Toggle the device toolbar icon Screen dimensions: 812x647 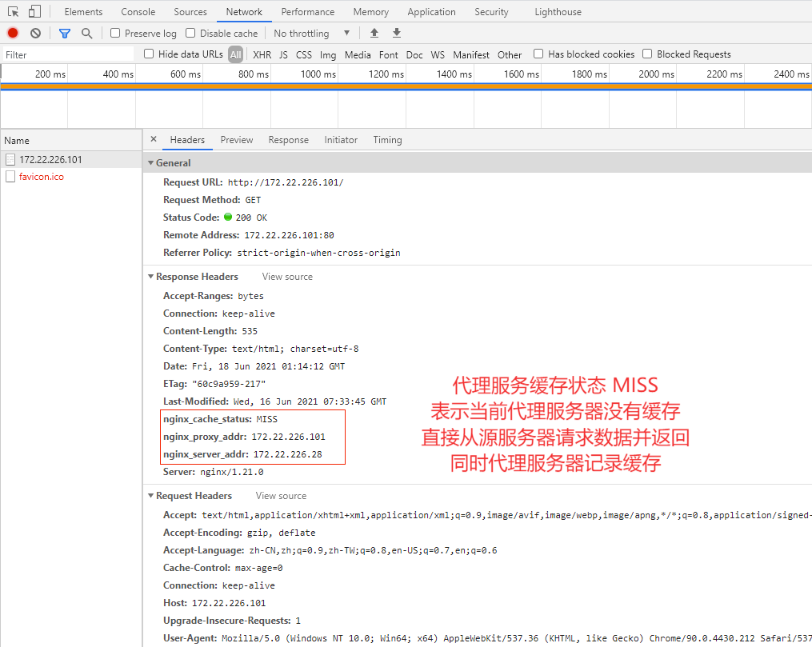(x=34, y=11)
